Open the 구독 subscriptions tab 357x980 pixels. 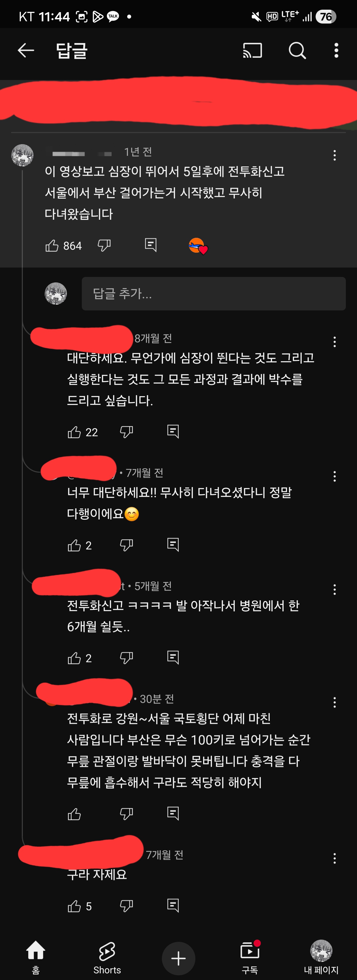point(250,957)
